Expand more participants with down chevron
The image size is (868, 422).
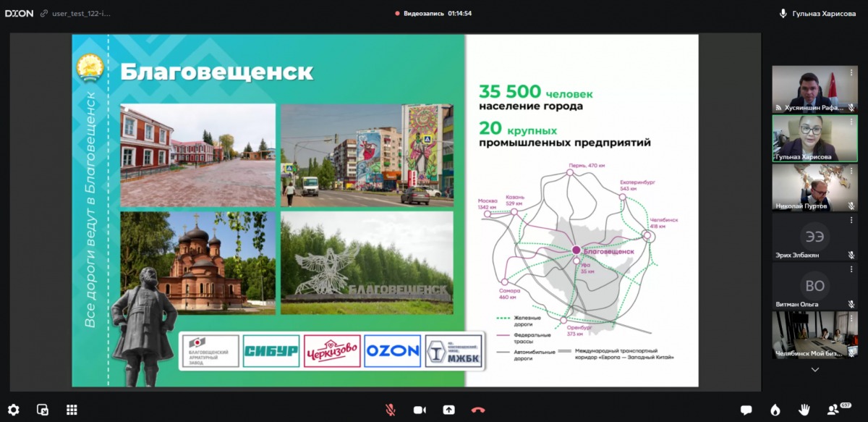815,369
